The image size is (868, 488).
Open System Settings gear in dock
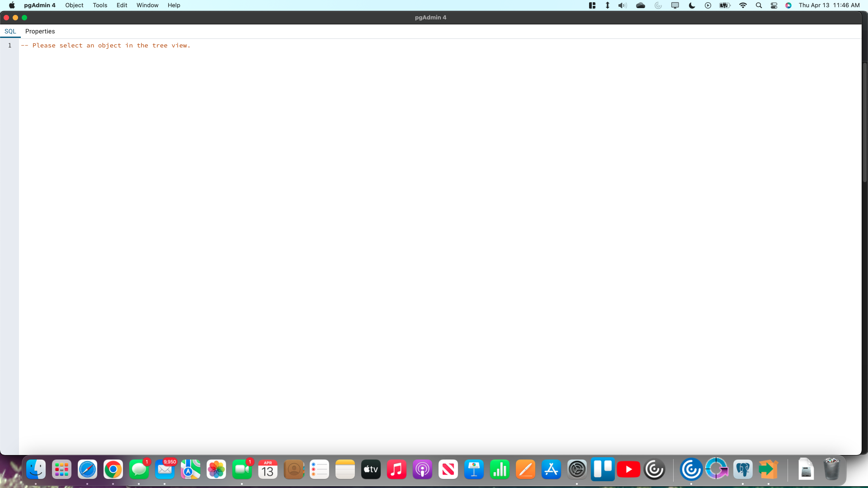pyautogui.click(x=577, y=470)
